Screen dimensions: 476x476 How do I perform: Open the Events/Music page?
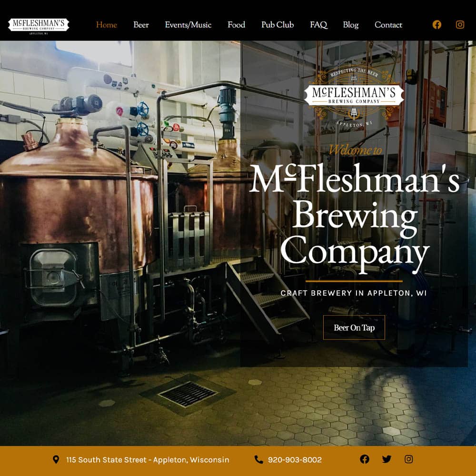[x=188, y=25]
